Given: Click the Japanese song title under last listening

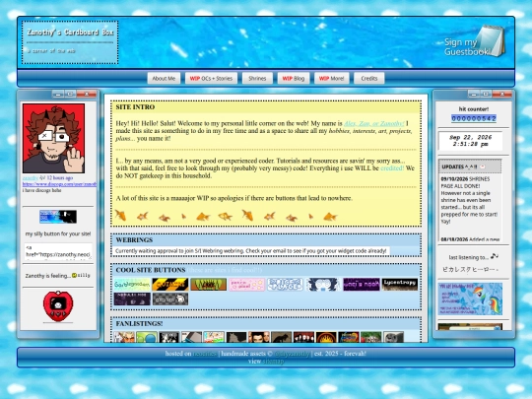Looking at the screenshot, I should 470,269.
